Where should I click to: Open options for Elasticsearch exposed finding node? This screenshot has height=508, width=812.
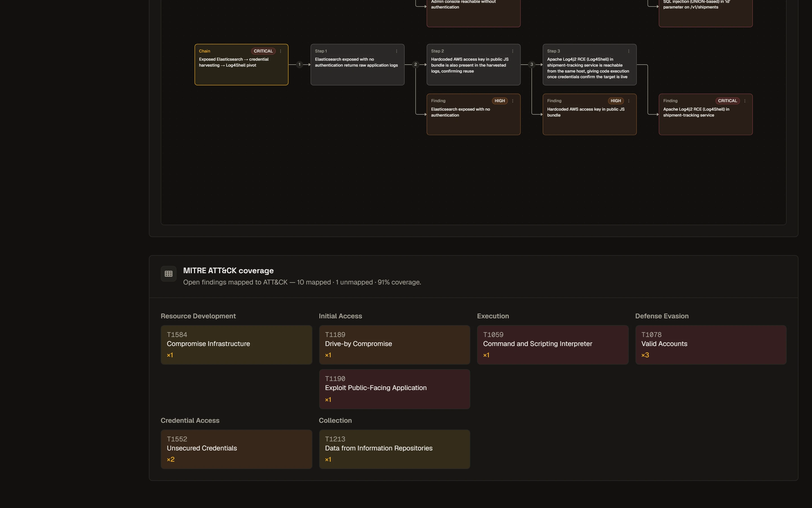513,101
